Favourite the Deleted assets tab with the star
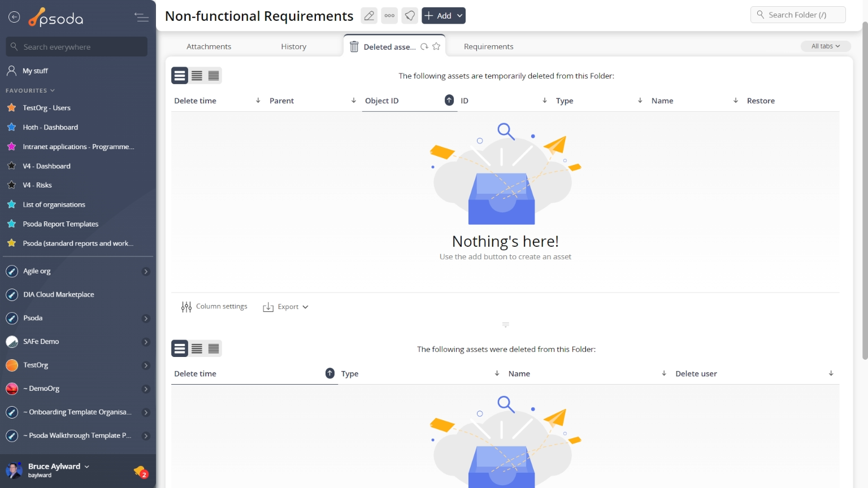This screenshot has width=868, height=488. (x=436, y=47)
